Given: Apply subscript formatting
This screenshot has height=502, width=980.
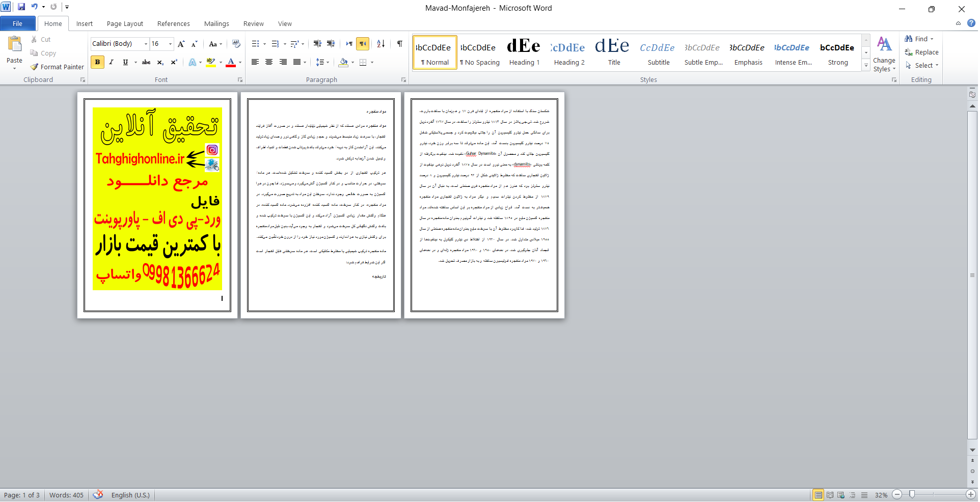Looking at the screenshot, I should coord(160,62).
